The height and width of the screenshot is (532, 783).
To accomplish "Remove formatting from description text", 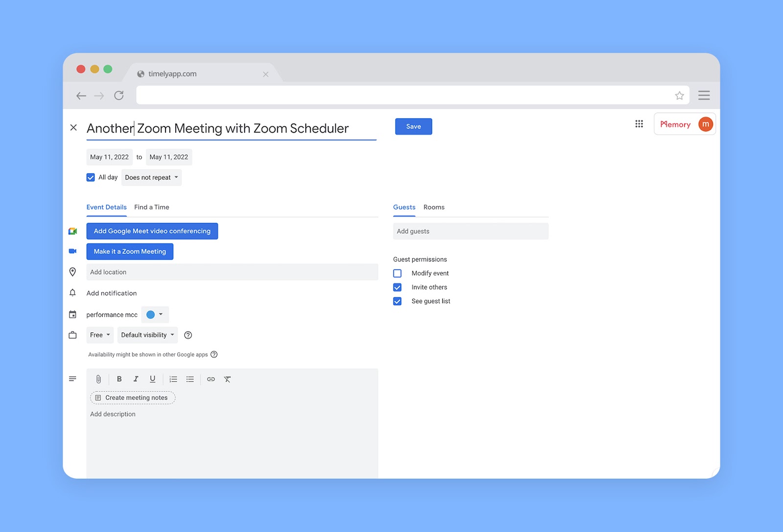I will [x=228, y=379].
